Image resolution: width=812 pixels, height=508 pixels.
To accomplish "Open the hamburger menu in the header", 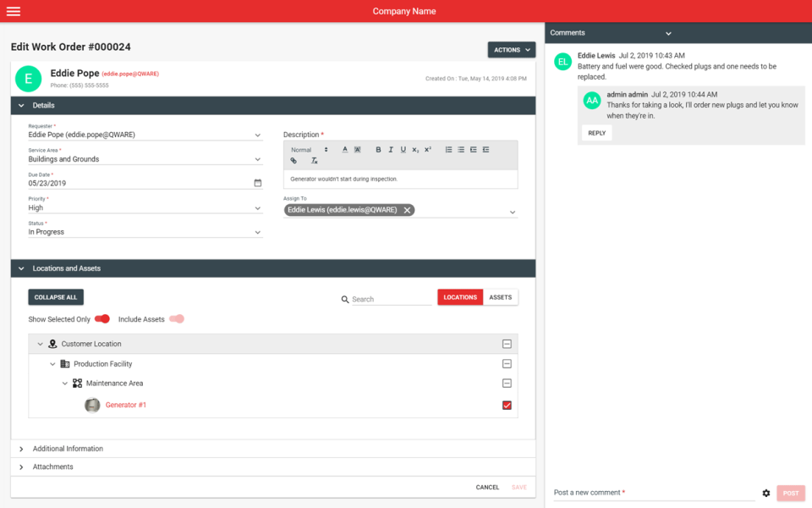I will (x=12, y=10).
